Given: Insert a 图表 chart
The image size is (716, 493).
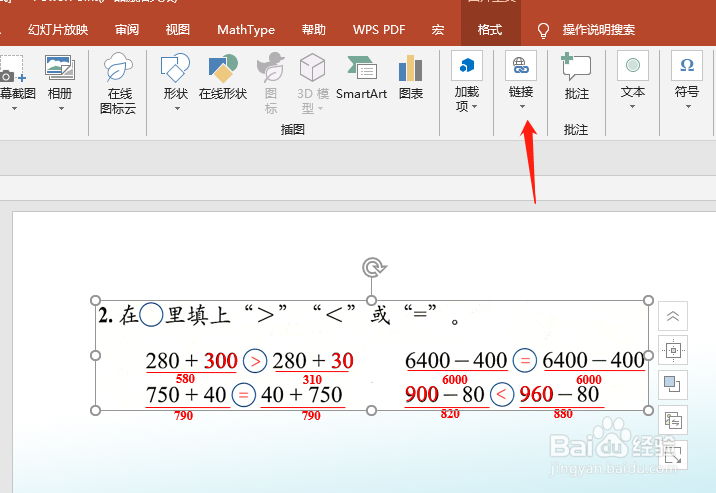Looking at the screenshot, I should 411,77.
